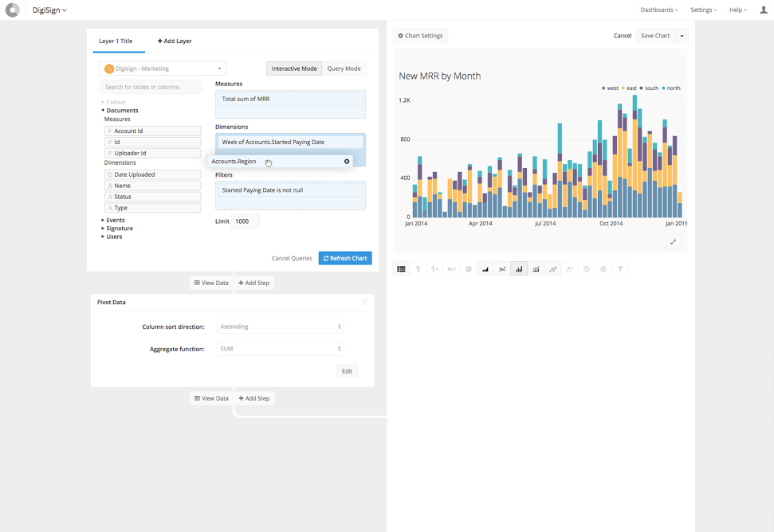Viewport: 774px width, 532px height.
Task: Open the Dashboards menu
Action: coord(659,10)
